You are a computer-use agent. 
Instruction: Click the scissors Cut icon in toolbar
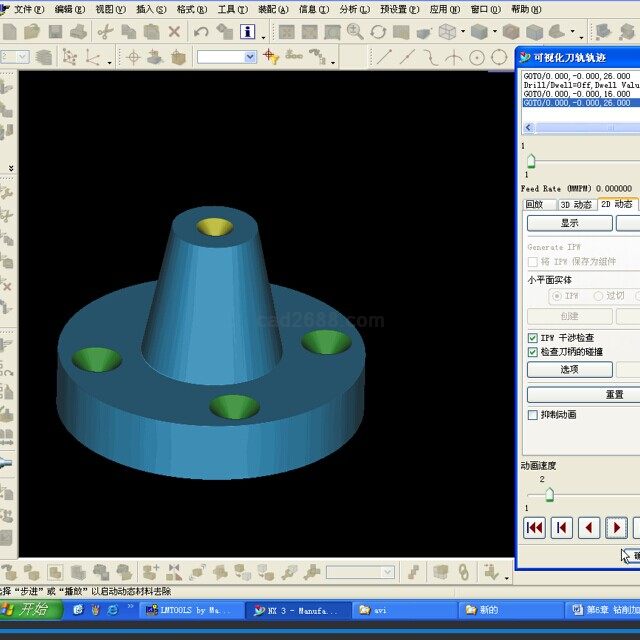(x=104, y=32)
